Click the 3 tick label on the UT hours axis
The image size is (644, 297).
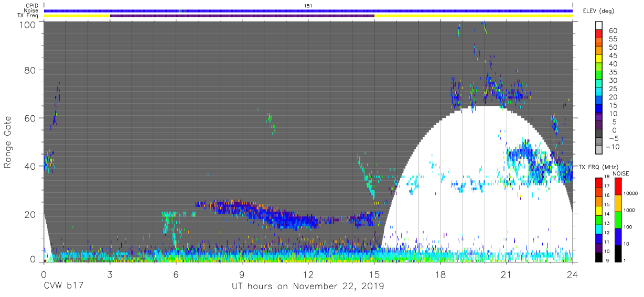[x=110, y=274]
